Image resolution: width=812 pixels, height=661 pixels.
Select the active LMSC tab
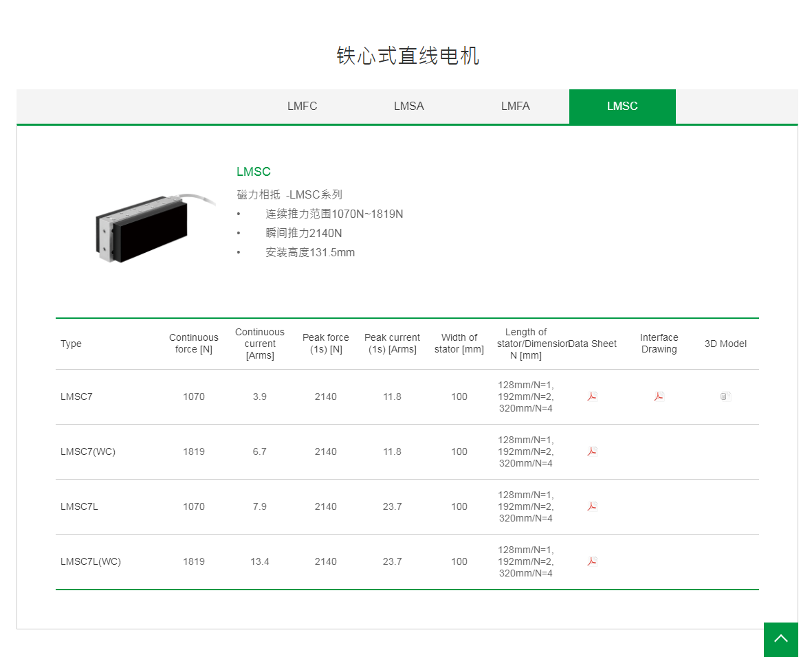pyautogui.click(x=622, y=107)
